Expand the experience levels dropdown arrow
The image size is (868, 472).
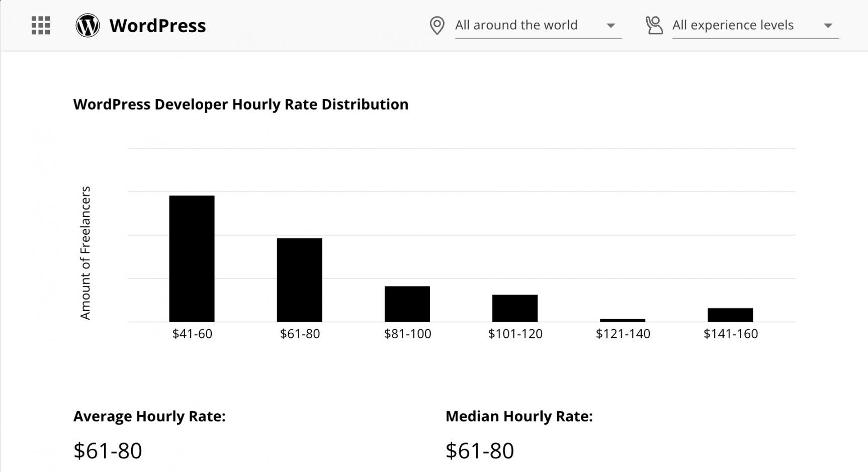coord(828,26)
